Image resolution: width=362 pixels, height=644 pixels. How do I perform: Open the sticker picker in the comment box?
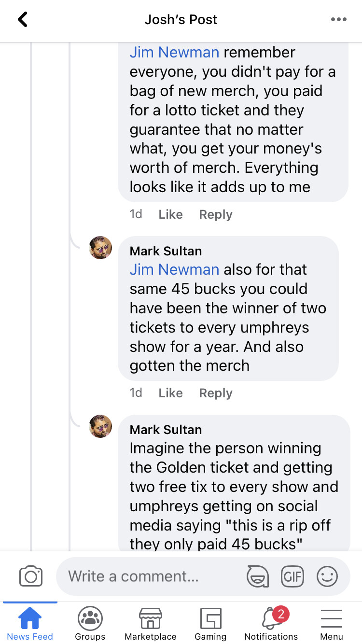pos(258,576)
